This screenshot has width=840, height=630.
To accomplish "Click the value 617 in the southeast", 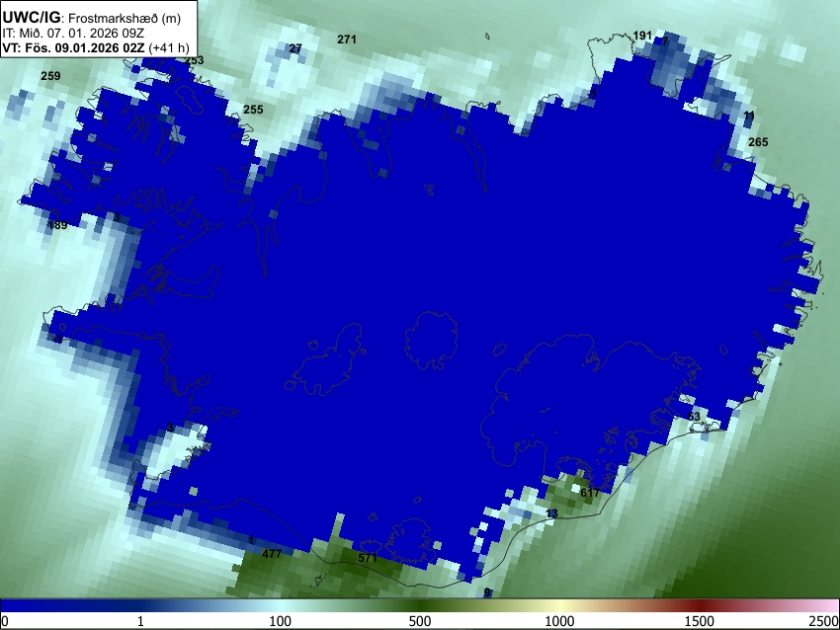I will coord(590,493).
